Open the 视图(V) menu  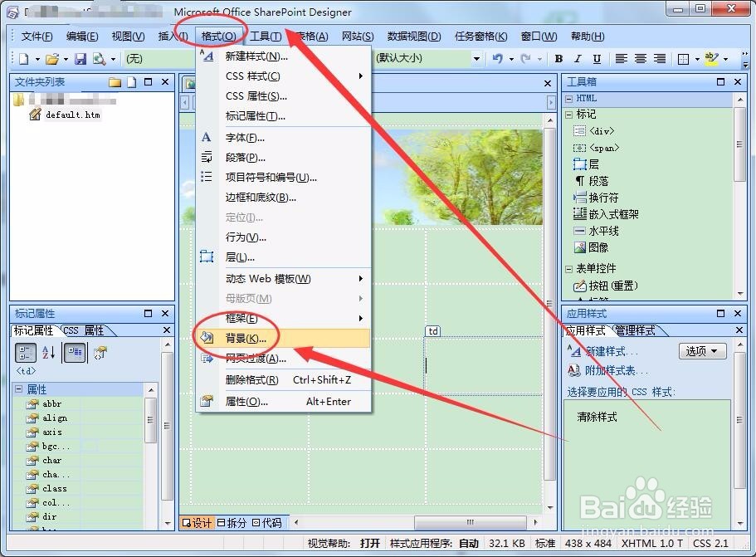128,37
